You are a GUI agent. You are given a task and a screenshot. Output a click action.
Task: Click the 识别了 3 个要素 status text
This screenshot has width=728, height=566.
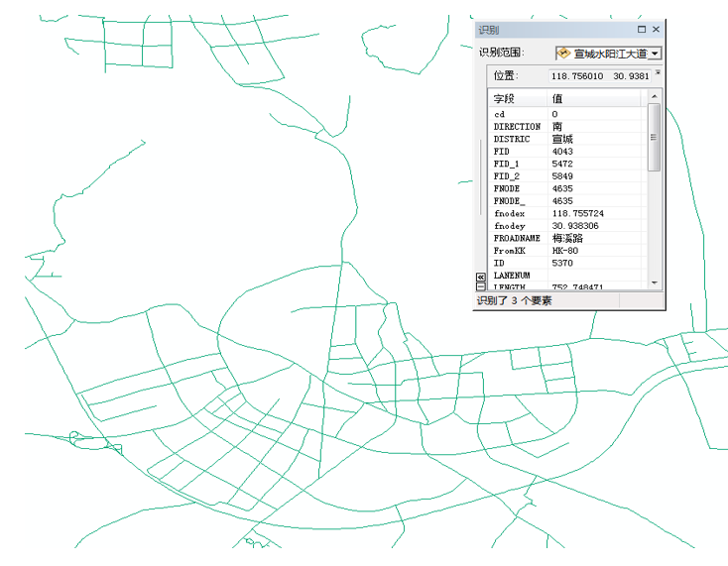pyautogui.click(x=514, y=300)
